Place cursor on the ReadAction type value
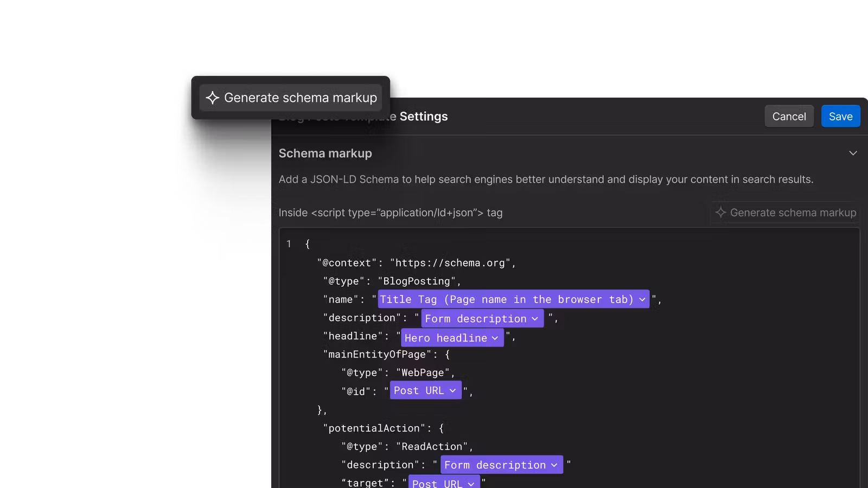Viewport: 868px width, 488px height. point(432,446)
